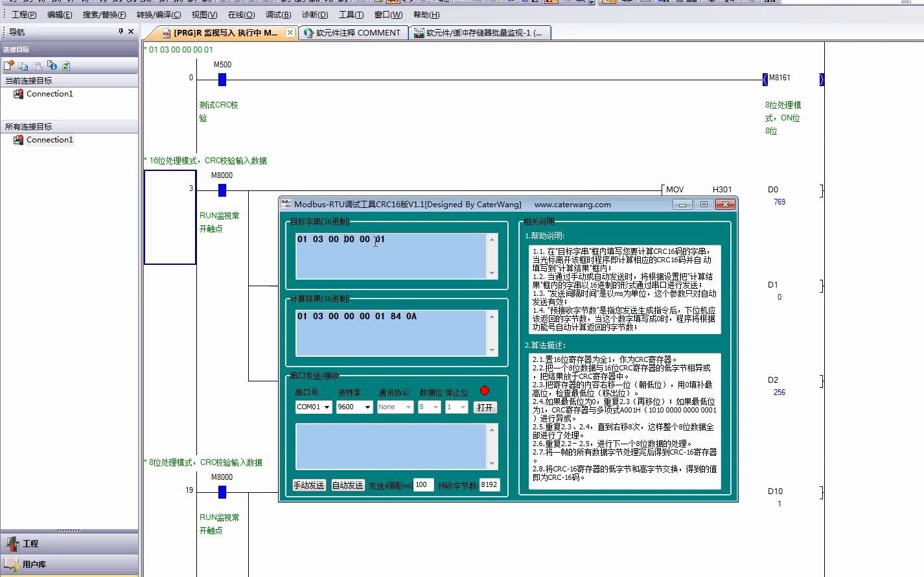Click the serial receive text area
Image resolution: width=924 pixels, height=577 pixels.
[391, 446]
